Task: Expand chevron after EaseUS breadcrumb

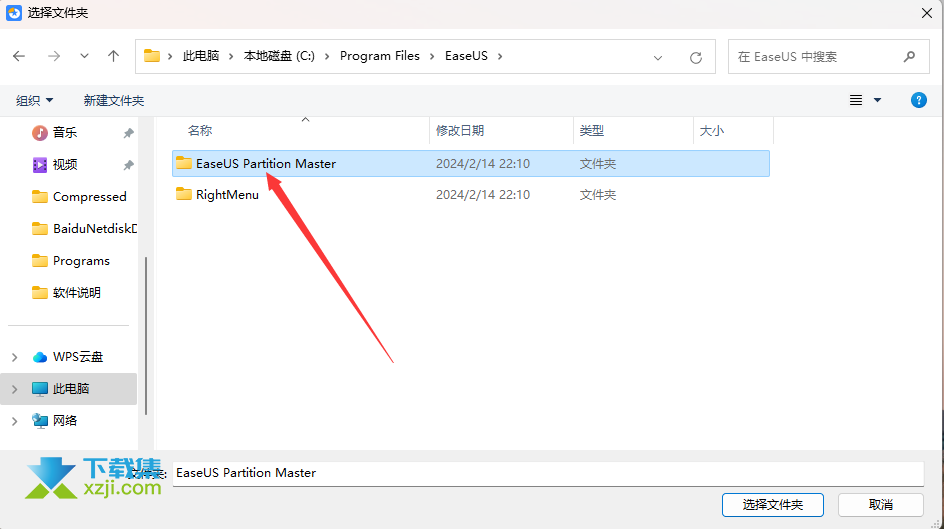Action: point(500,56)
